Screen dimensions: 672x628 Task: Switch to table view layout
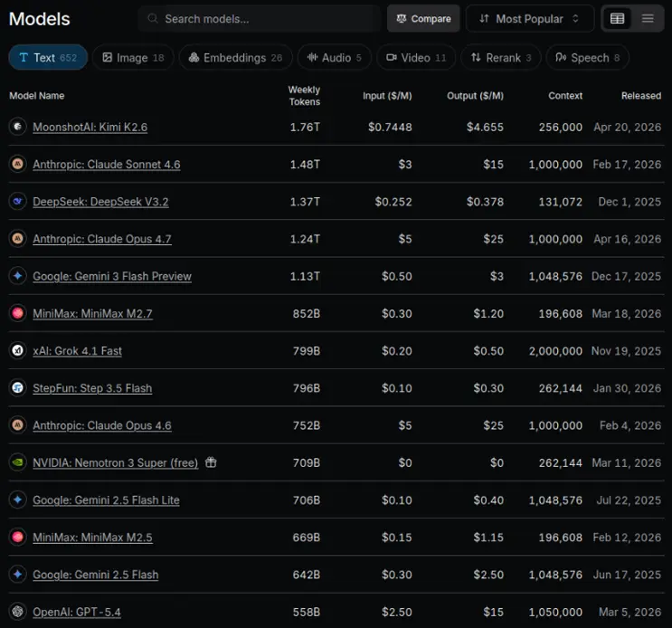617,19
